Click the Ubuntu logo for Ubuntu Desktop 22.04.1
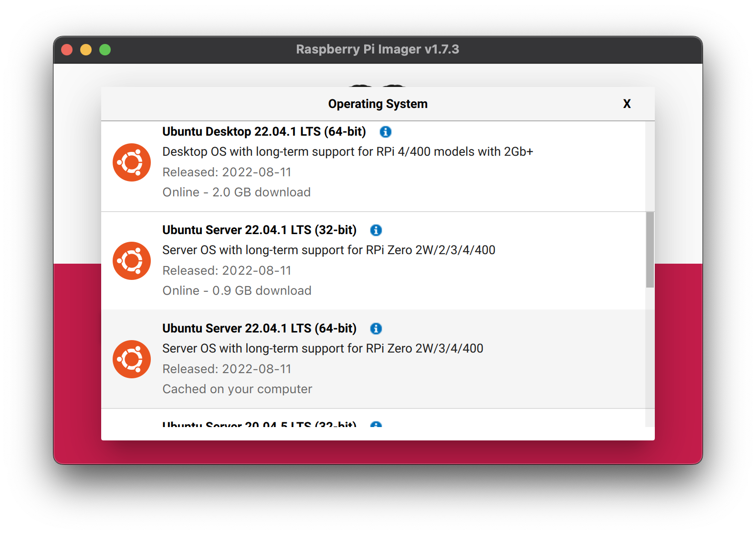Image resolution: width=756 pixels, height=535 pixels. click(132, 162)
